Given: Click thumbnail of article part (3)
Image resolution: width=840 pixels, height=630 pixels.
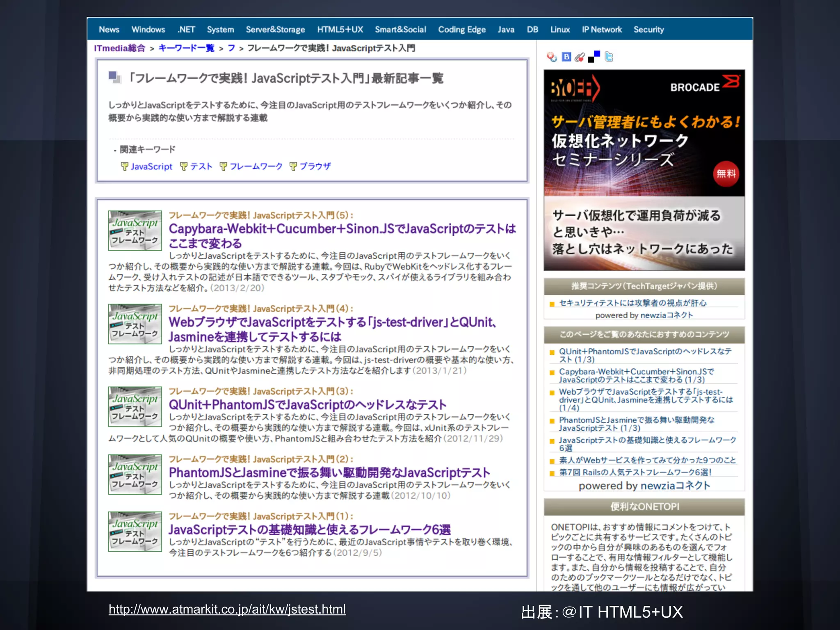Looking at the screenshot, I should click(x=135, y=406).
